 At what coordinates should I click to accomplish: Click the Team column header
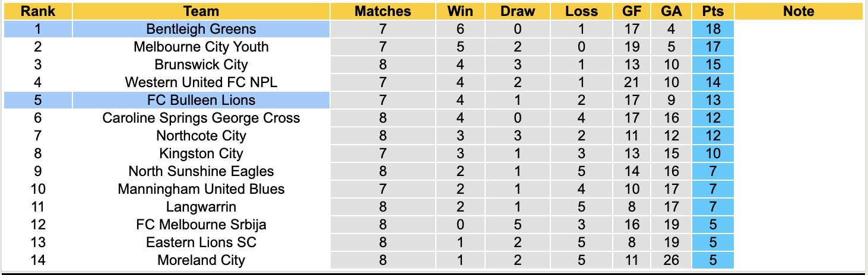(201, 11)
